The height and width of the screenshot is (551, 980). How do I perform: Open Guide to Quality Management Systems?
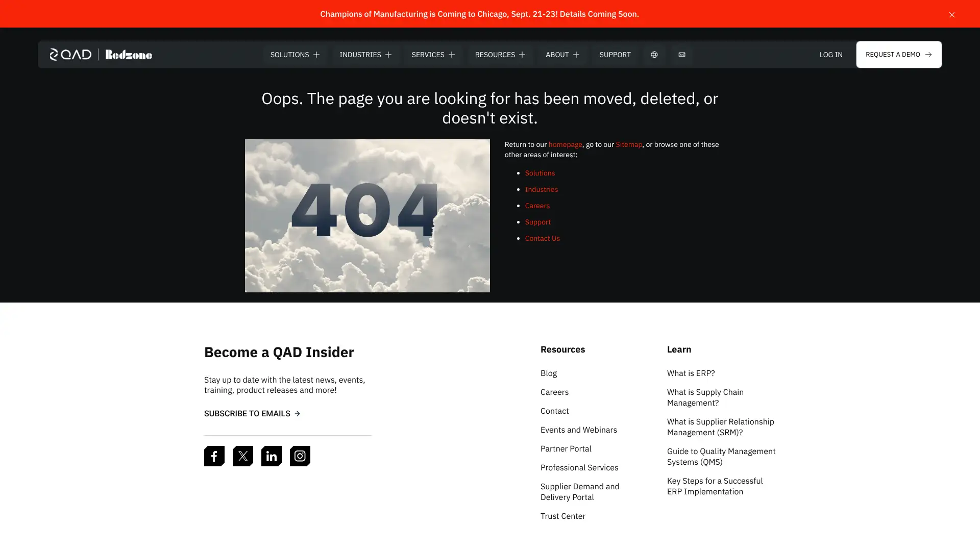click(721, 457)
